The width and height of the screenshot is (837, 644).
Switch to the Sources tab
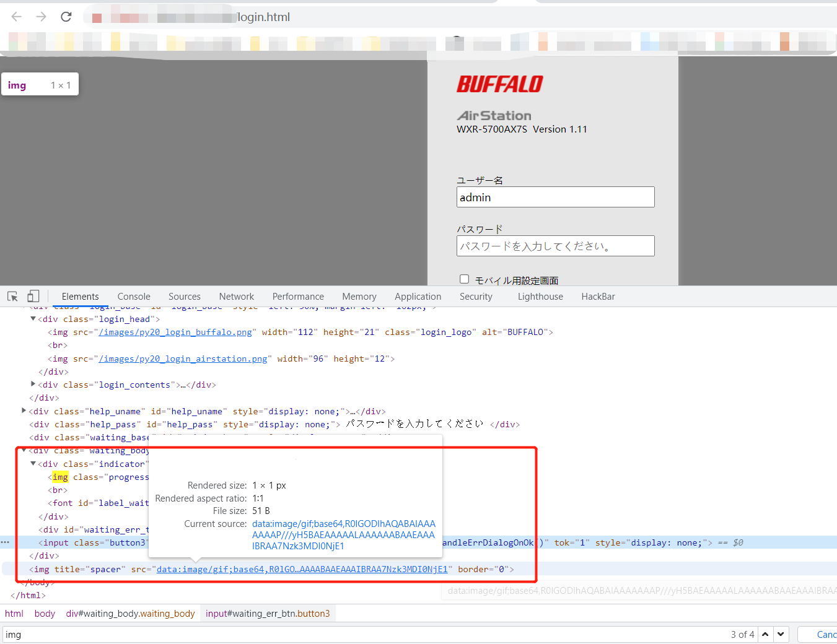185,297
